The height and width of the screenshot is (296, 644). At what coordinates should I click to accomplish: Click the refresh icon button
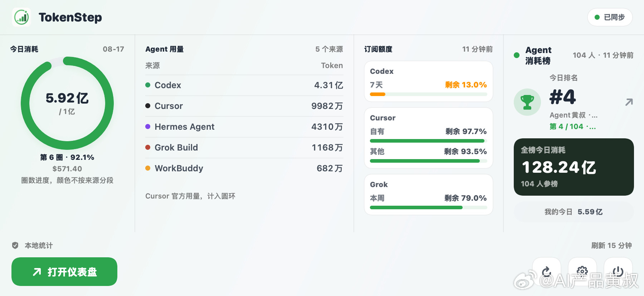click(x=547, y=272)
